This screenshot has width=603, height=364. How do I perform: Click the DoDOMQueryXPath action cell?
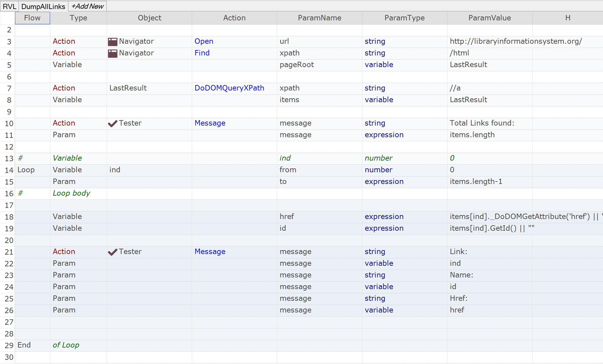pyautogui.click(x=229, y=88)
